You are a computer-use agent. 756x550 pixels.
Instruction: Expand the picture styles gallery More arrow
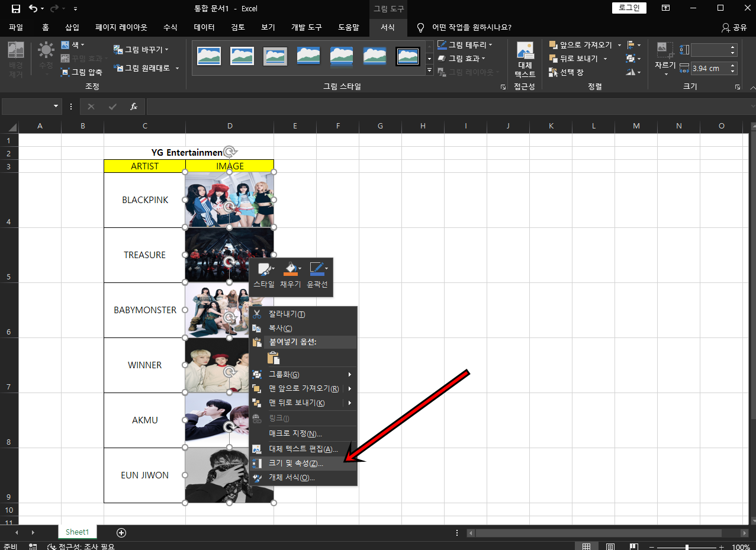tap(430, 70)
